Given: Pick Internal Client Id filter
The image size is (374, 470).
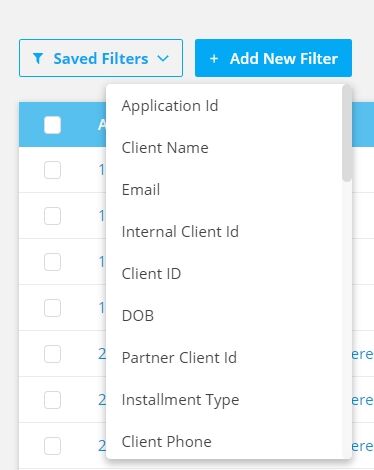Looking at the screenshot, I should pos(180,232).
